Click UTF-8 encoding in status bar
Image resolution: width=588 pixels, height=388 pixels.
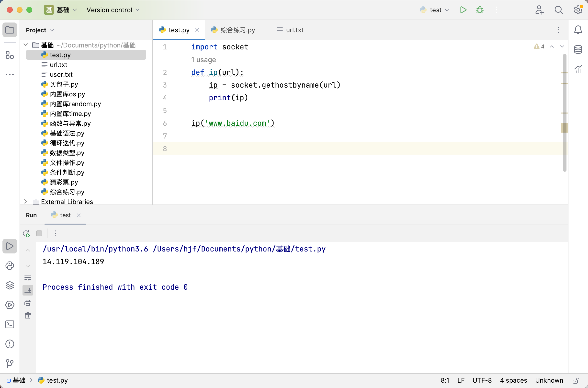pos(482,380)
